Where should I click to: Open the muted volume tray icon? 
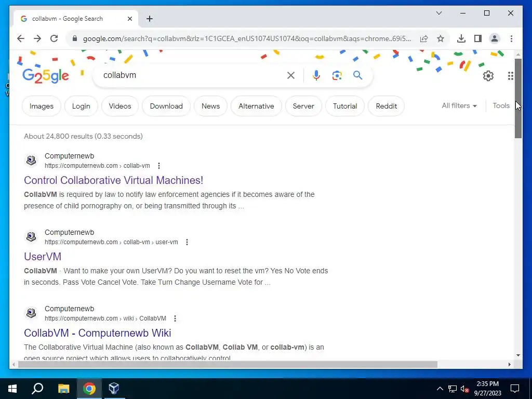point(464,389)
